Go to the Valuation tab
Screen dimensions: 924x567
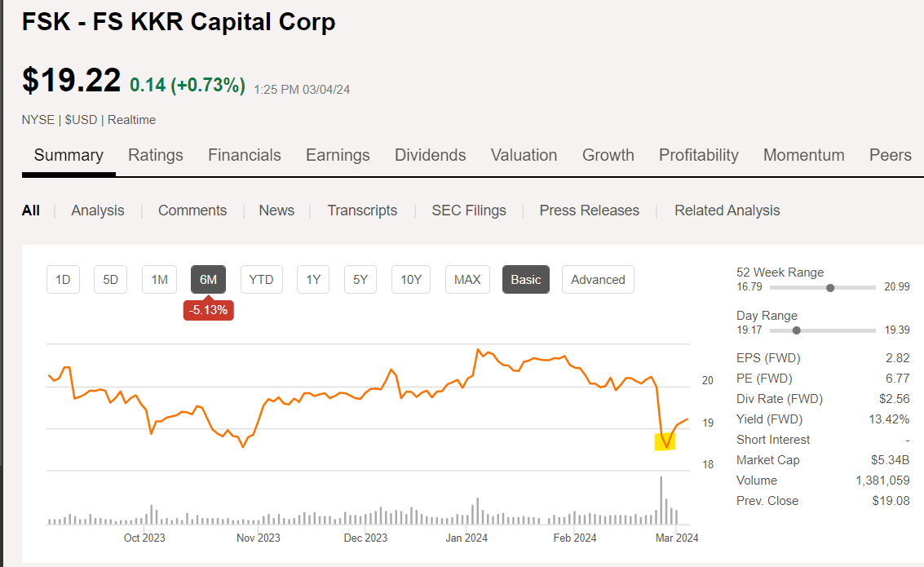pyautogui.click(x=524, y=155)
